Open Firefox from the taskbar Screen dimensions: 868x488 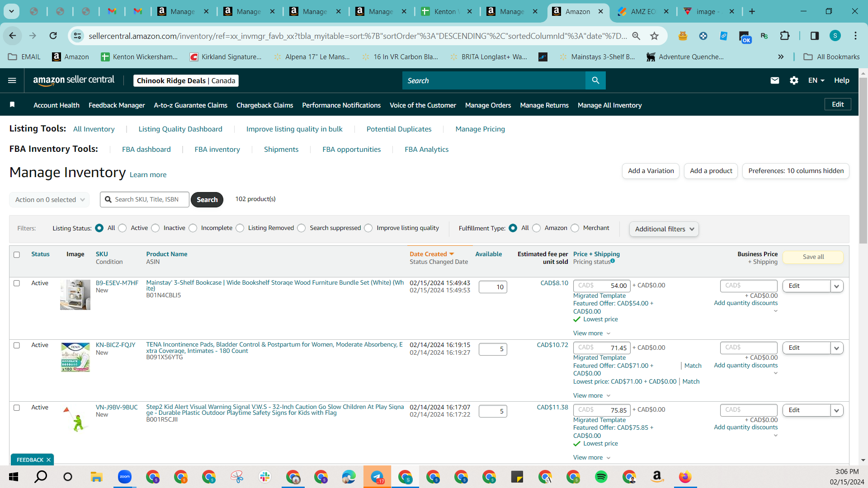tap(685, 477)
